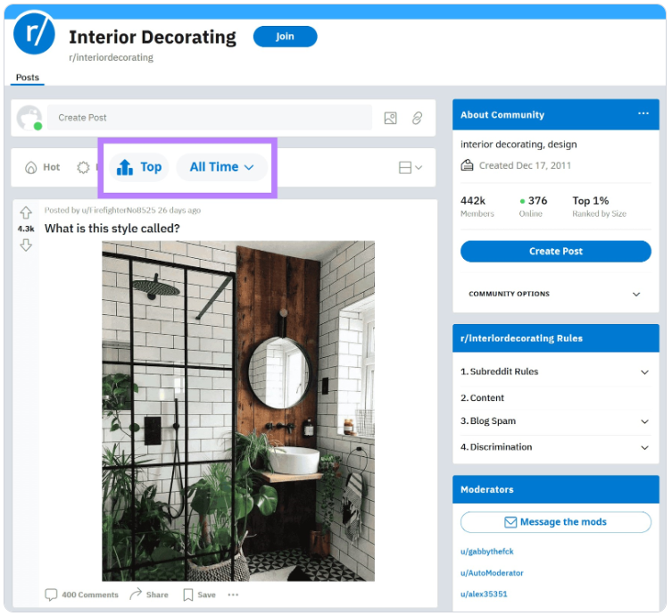
Task: Open the 400 Comments thread
Action: click(x=81, y=595)
